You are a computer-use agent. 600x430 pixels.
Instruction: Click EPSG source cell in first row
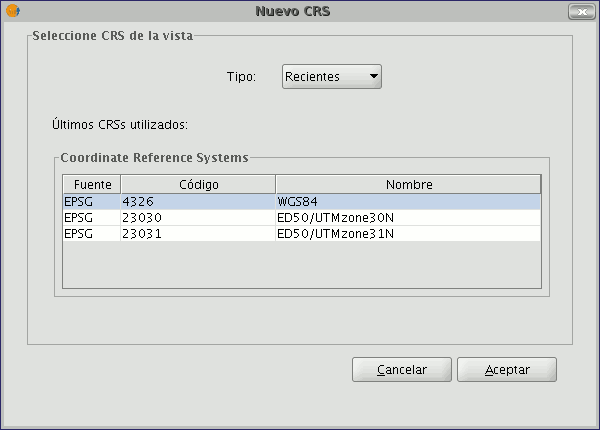pyautogui.click(x=92, y=202)
